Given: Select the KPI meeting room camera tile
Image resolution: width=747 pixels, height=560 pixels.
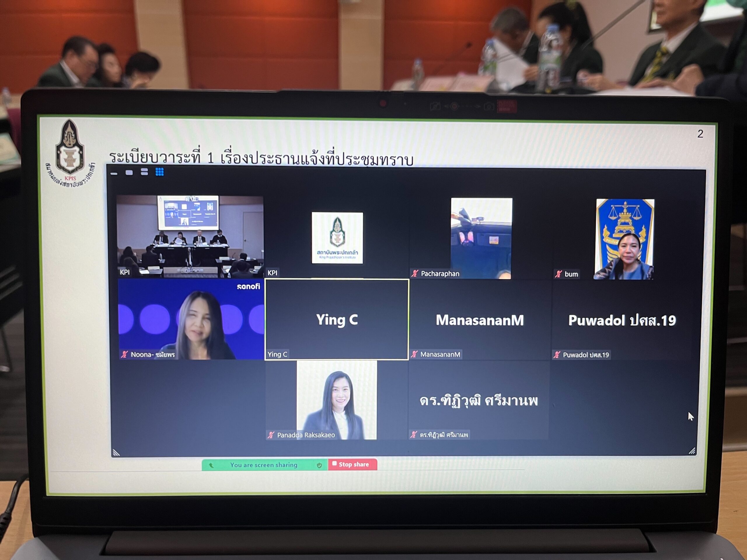Looking at the screenshot, I should 190,237.
